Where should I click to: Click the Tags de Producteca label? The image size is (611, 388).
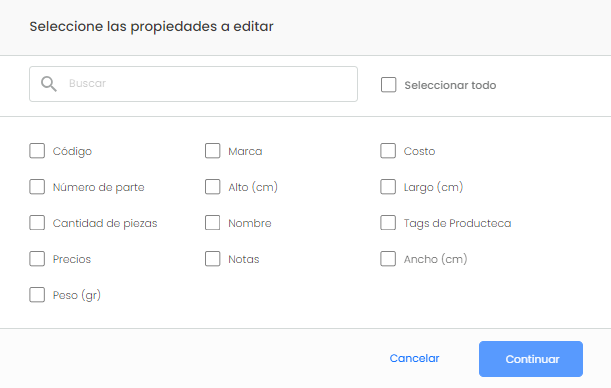point(457,223)
